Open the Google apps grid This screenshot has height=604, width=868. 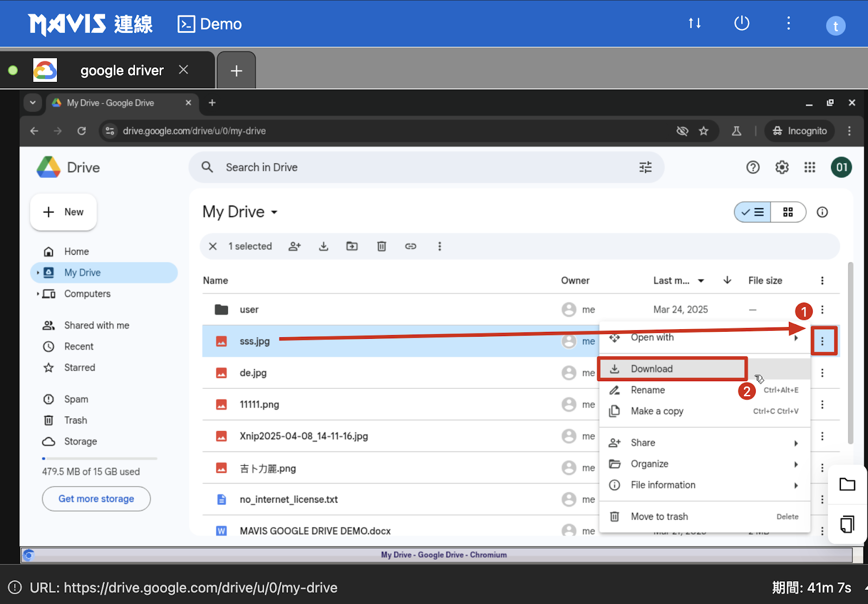pos(809,168)
